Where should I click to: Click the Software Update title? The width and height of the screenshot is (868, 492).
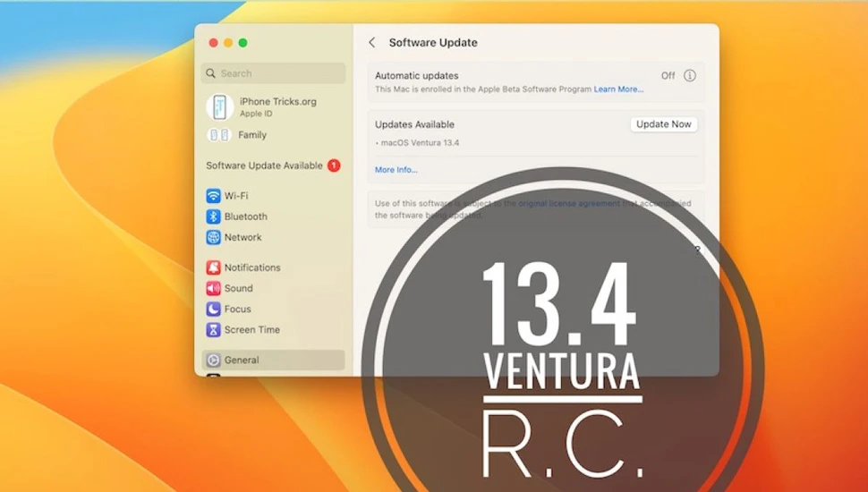coord(433,43)
